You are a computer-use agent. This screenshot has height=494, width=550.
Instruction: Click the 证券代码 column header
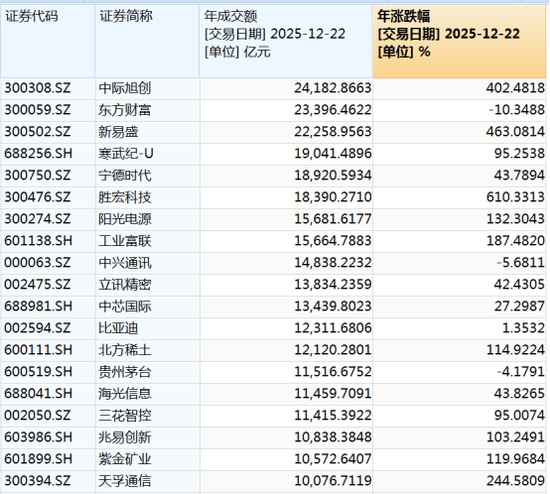point(47,41)
